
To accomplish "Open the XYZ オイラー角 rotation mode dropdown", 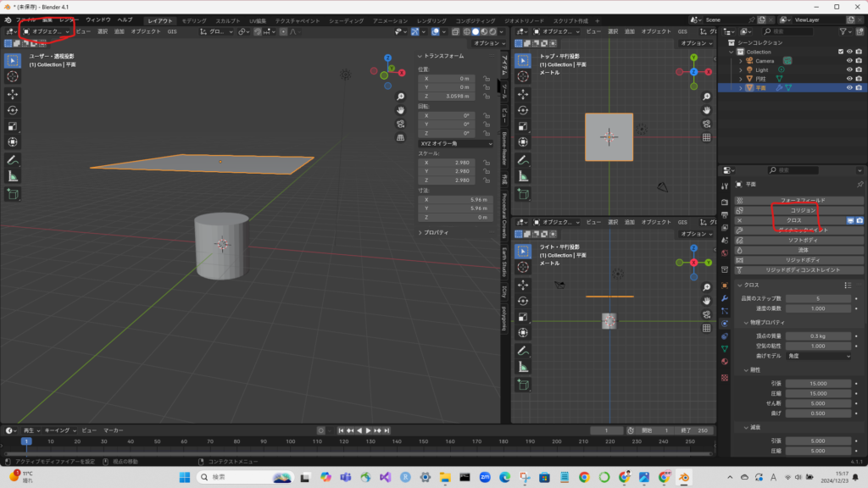I will (456, 144).
